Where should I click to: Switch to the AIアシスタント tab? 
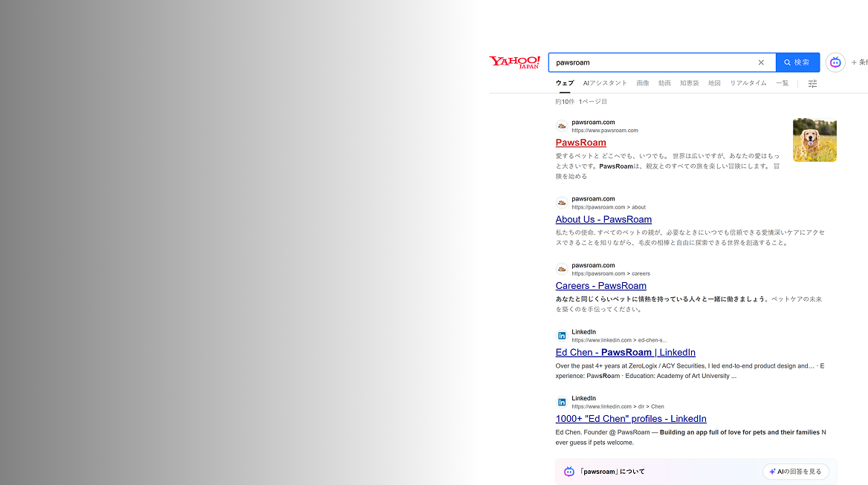point(605,83)
